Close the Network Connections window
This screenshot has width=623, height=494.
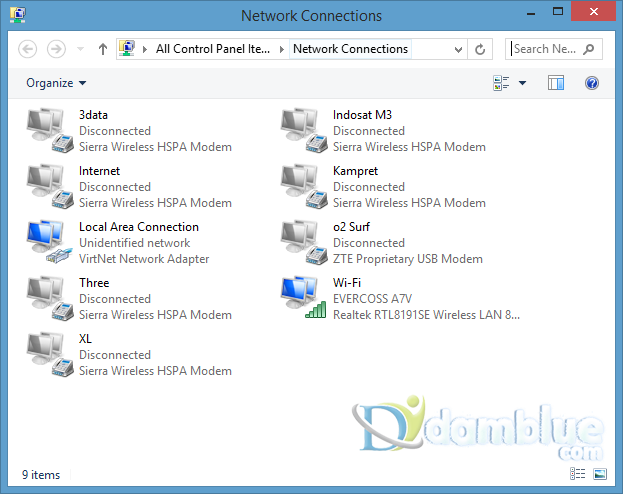pyautogui.click(x=594, y=12)
